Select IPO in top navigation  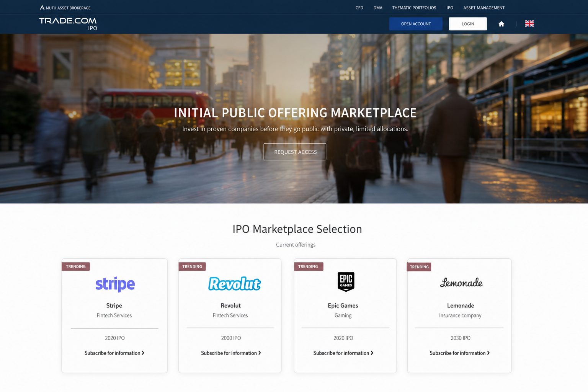(x=450, y=8)
